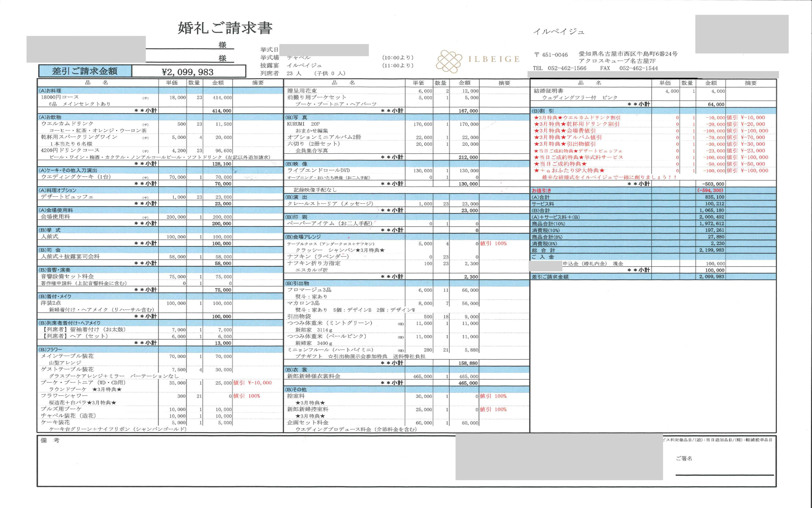
Task: Click サービス料 100,212 row
Action: click(653, 204)
